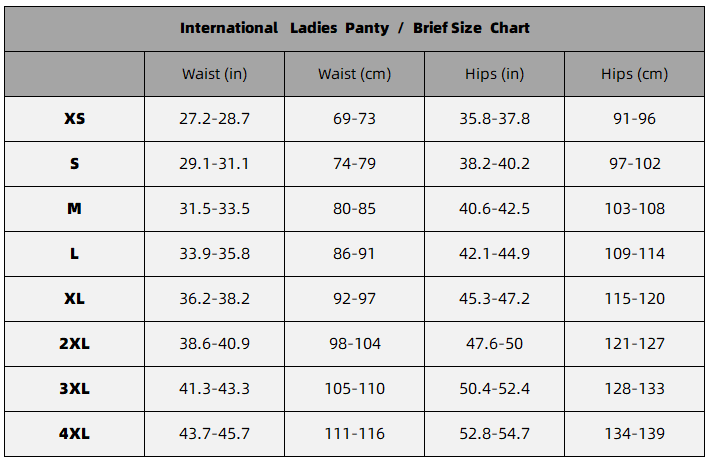Select the Waist (cm) column header
709x464 pixels.
point(354,74)
